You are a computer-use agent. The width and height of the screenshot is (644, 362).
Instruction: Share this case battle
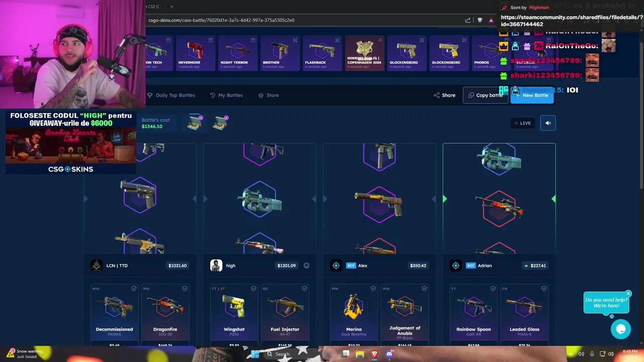coord(445,95)
